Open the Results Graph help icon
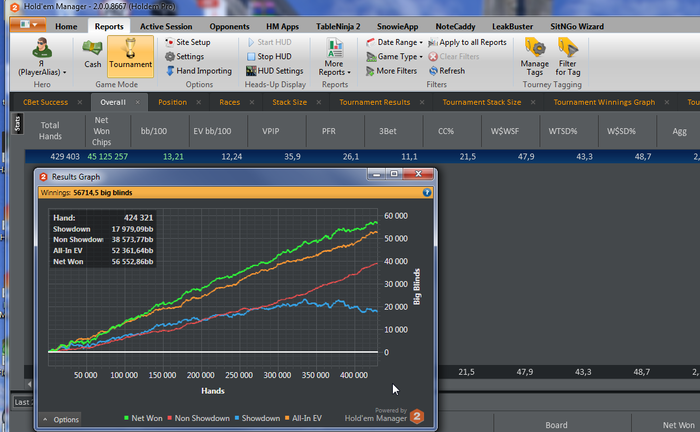 [x=427, y=192]
